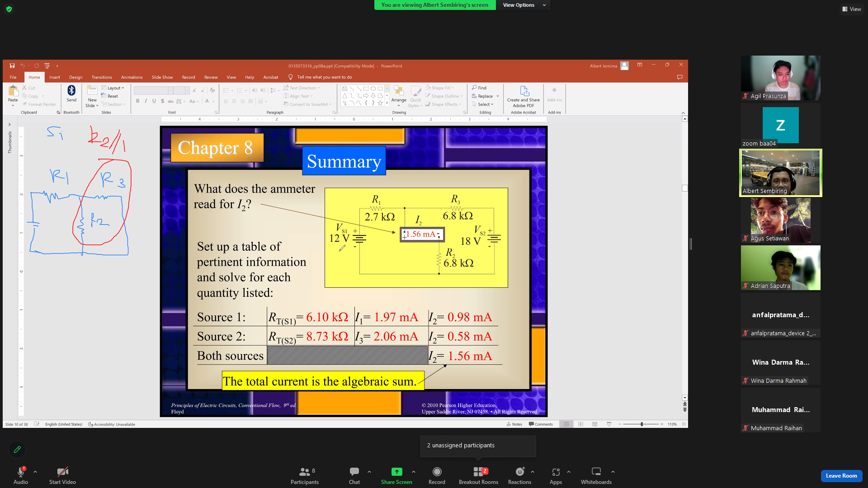Switch to Reading View in status bar
This screenshot has height=488, width=868.
pos(594,424)
